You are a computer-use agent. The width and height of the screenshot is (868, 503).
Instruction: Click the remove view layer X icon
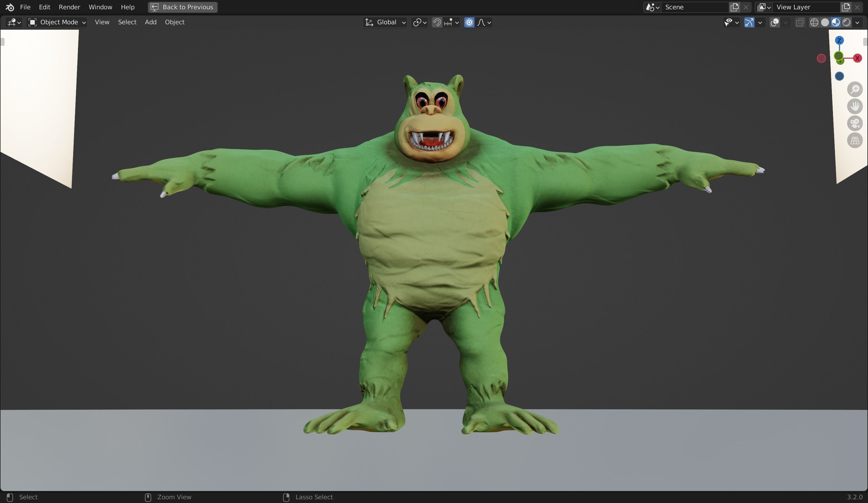(x=857, y=7)
